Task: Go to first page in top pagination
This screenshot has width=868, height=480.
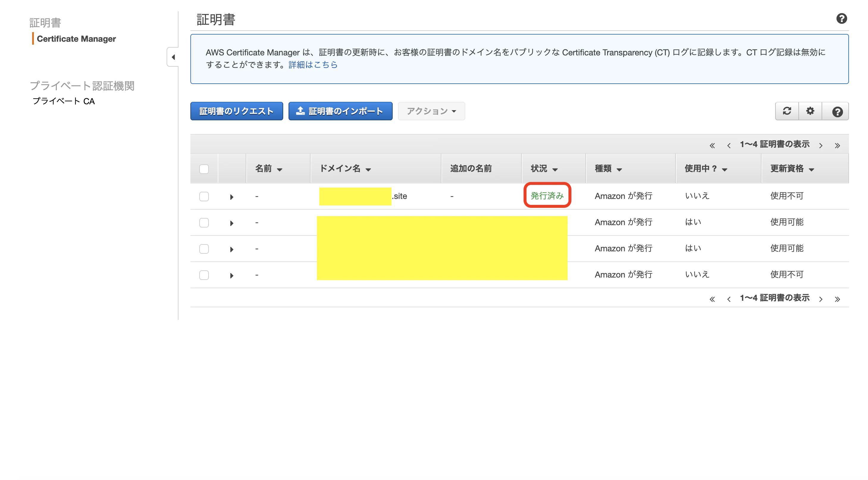Action: point(712,145)
